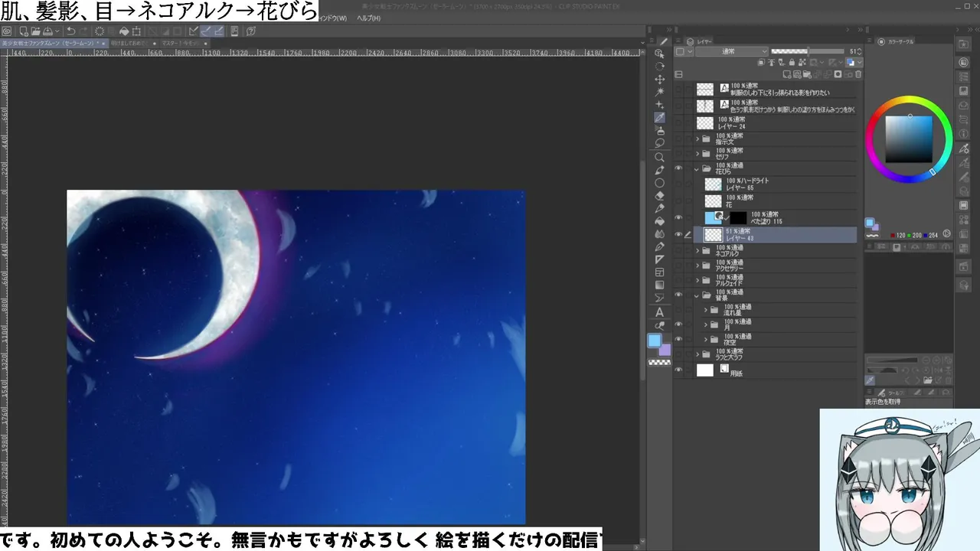Open the レイヤー panel tab
The width and height of the screenshot is (980, 551).
point(699,41)
